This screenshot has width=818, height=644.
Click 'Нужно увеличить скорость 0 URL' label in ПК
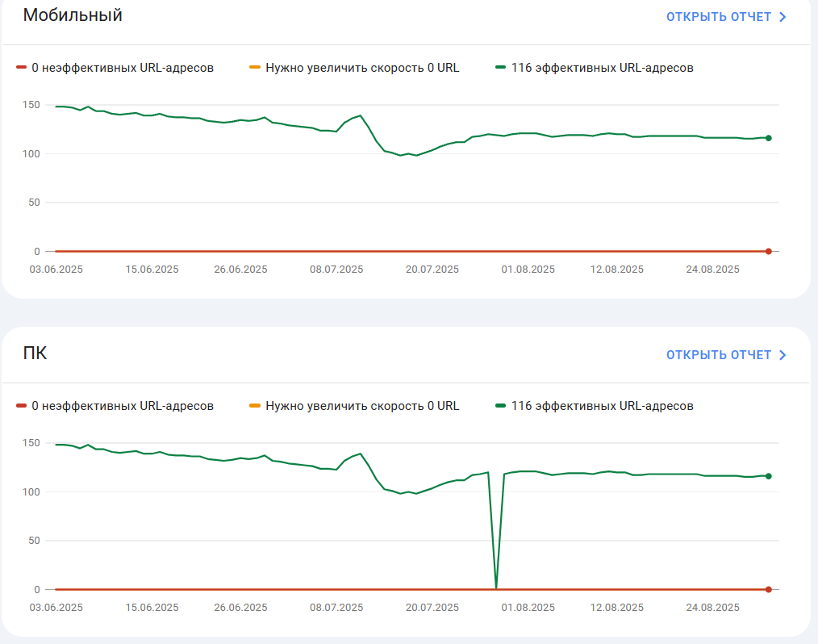click(362, 406)
